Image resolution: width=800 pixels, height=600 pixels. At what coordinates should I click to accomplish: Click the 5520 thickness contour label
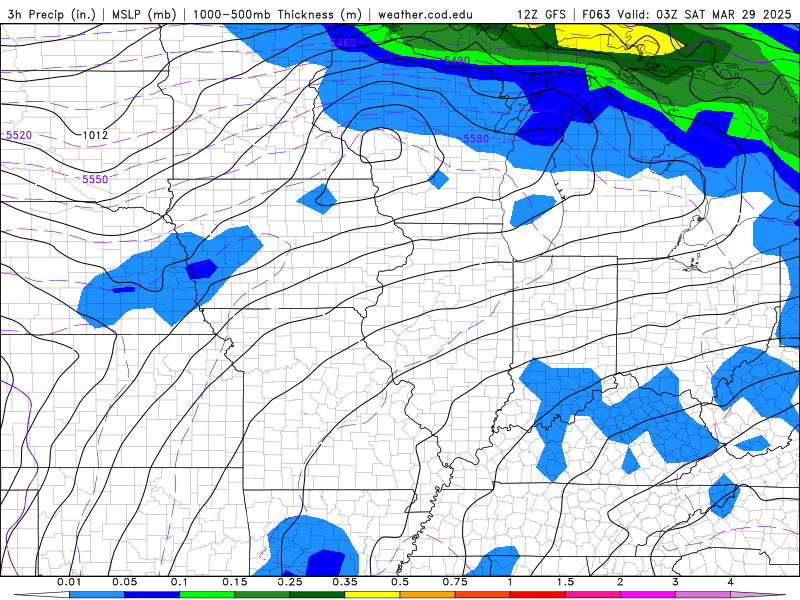19,135
